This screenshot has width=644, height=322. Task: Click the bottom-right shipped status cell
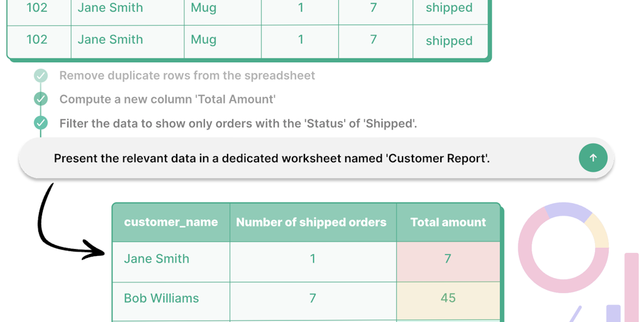(x=449, y=41)
